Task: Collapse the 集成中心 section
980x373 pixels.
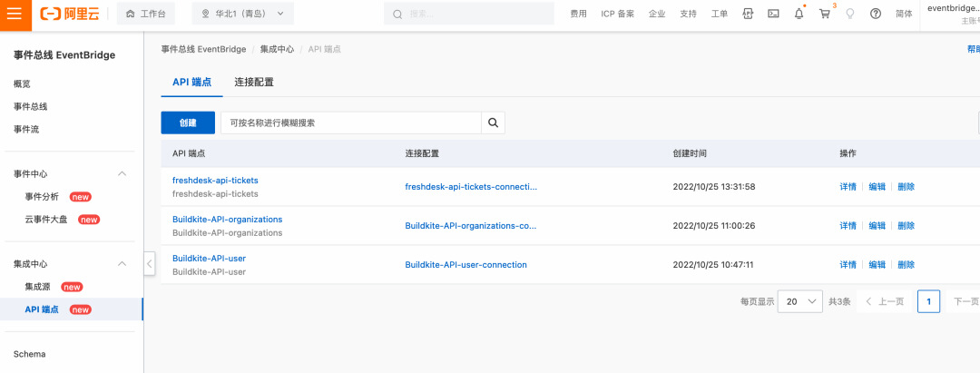Action: point(122,264)
